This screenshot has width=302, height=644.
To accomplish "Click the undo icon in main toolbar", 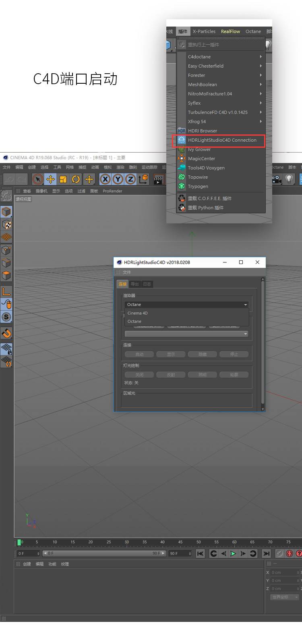I will (9, 179).
